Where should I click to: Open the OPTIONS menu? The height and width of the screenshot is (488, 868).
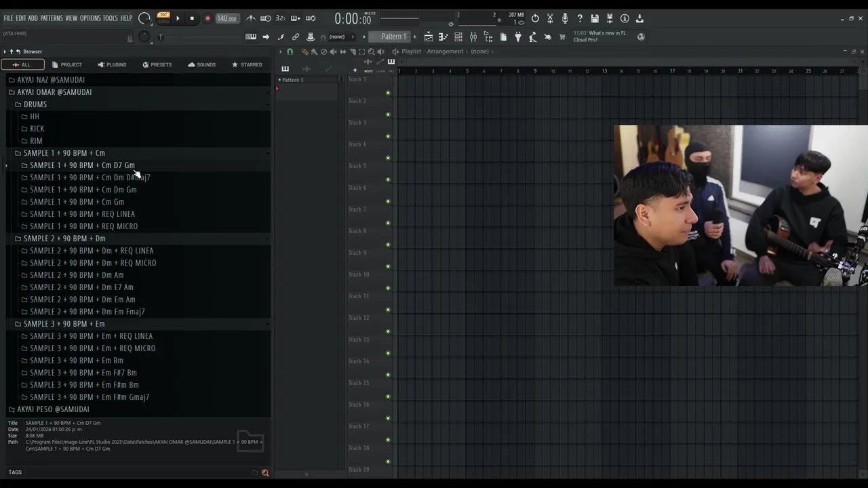click(x=90, y=18)
